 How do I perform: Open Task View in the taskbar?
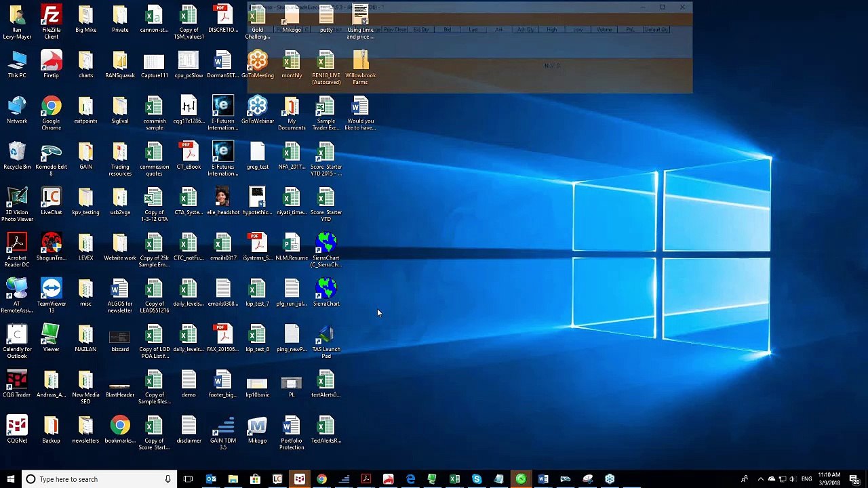pos(188,479)
